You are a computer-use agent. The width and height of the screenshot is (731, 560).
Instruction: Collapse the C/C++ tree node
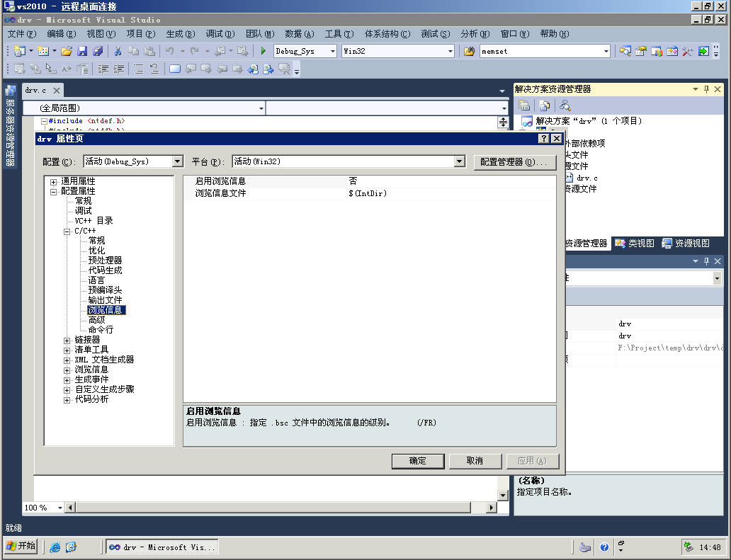(67, 231)
